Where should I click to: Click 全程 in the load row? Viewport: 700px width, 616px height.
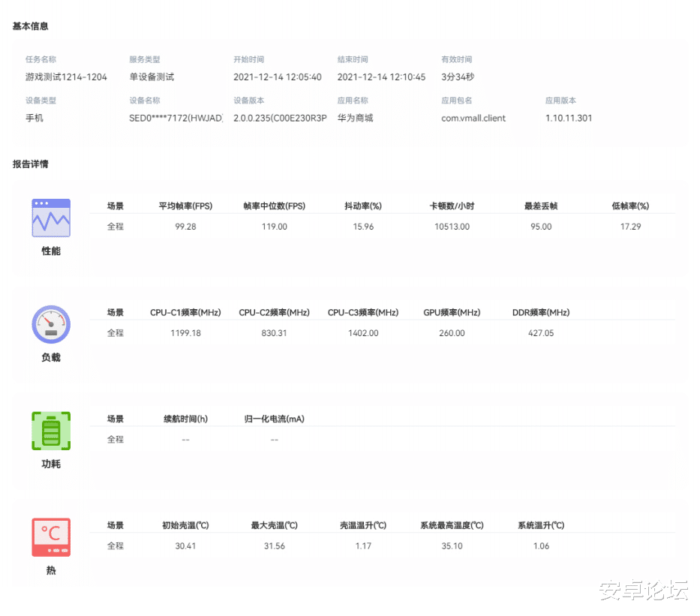(x=116, y=333)
